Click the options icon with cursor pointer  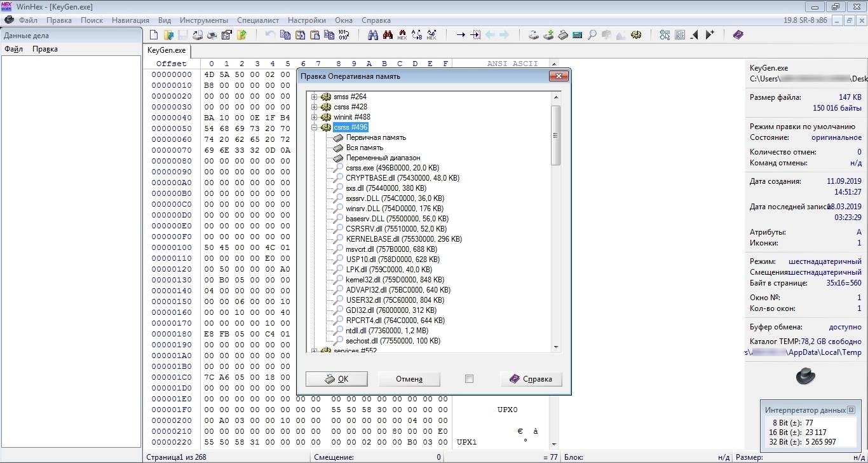(665, 35)
